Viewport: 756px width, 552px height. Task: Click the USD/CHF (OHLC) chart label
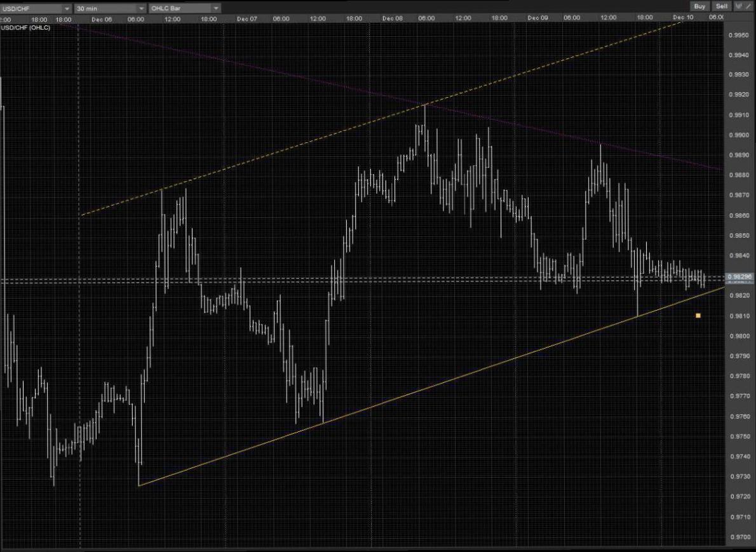tap(25, 28)
